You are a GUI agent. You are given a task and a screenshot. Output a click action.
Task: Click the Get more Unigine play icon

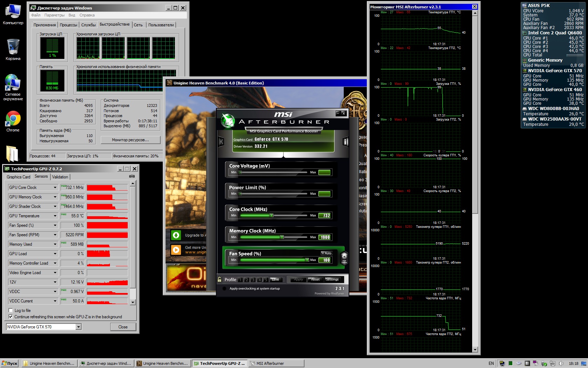176,250
